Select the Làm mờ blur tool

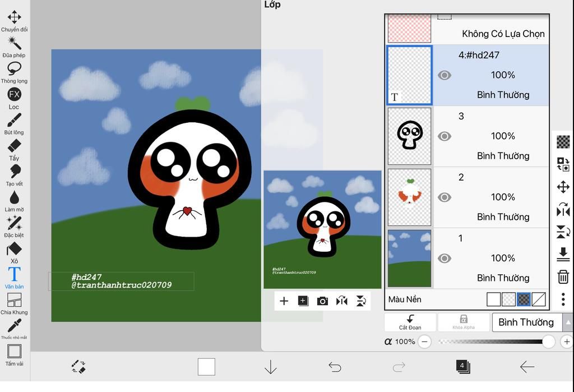tap(14, 201)
